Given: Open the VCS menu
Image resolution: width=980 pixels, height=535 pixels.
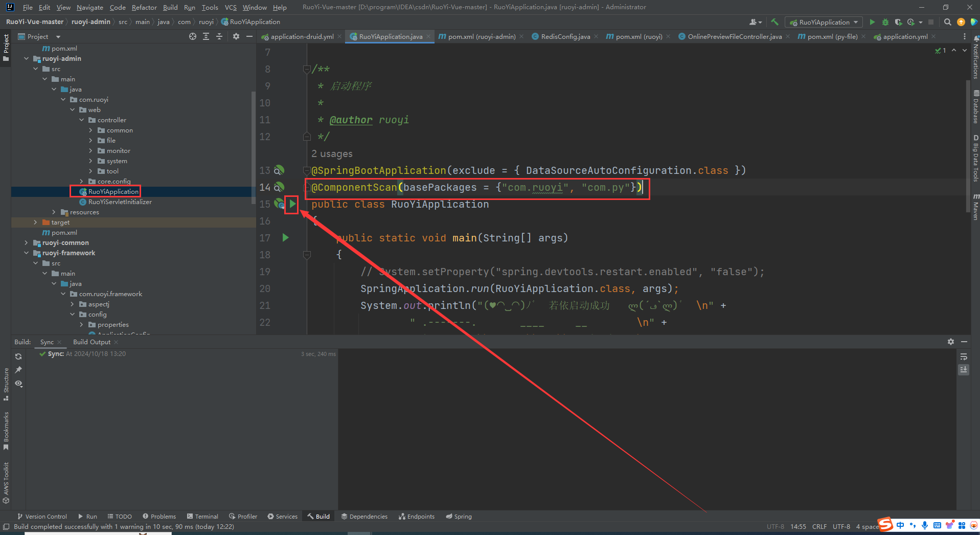Looking at the screenshot, I should [231, 7].
